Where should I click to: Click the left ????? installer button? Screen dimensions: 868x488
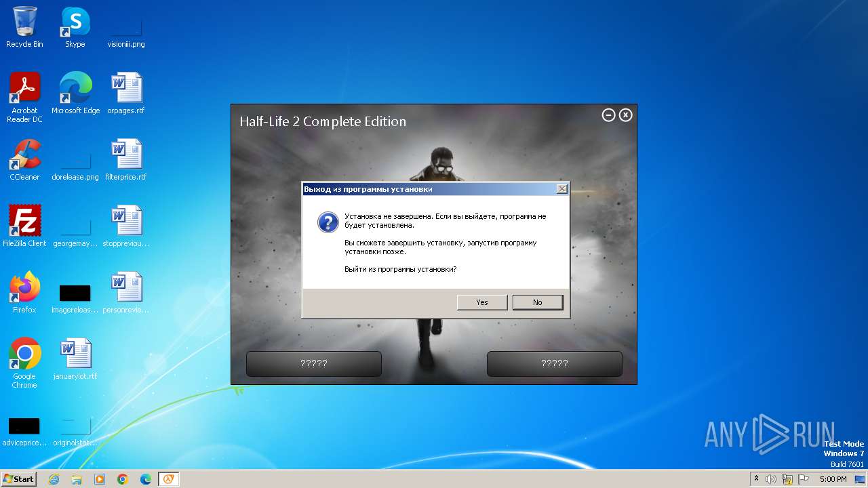coord(314,364)
